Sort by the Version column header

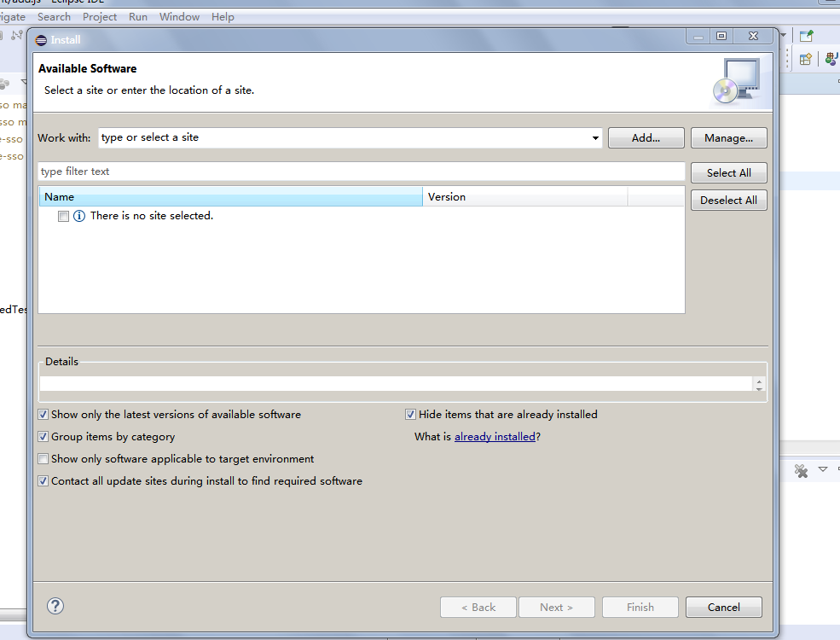(x=525, y=197)
